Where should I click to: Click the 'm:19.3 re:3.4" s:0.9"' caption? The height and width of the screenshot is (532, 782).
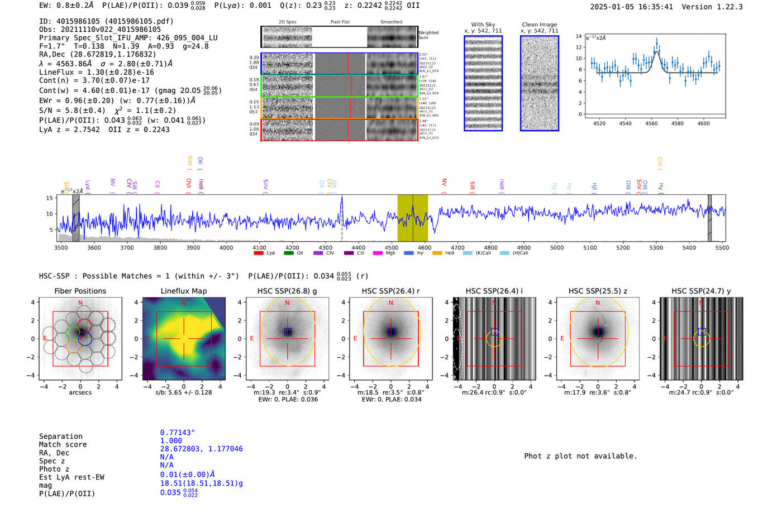(x=287, y=392)
